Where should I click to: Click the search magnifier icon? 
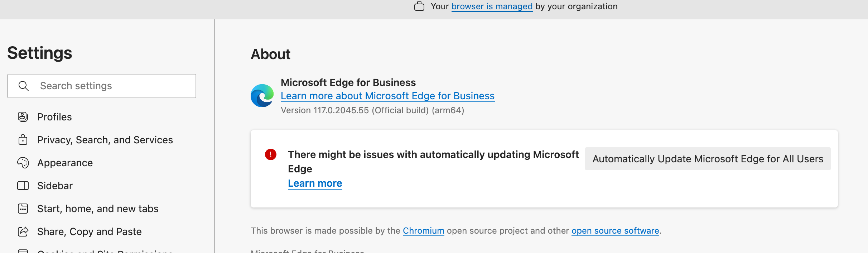(24, 86)
